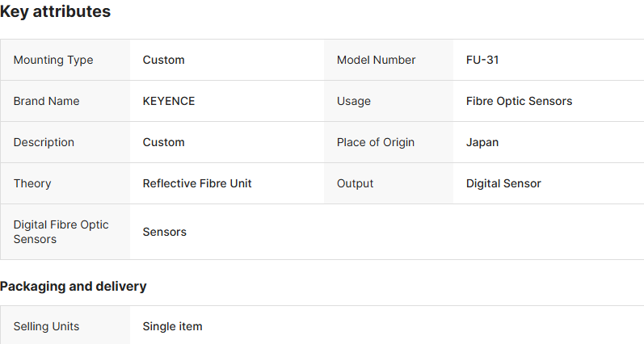Select the Digital Sensor output value
Screen dimensions: 644x344
tap(503, 183)
